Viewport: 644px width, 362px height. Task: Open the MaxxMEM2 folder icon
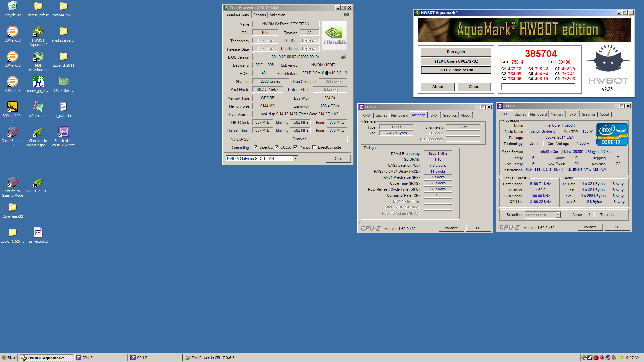63,9
